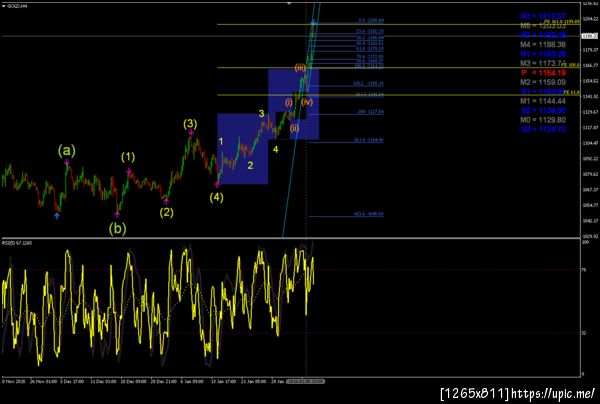Select the red P = 1164.19 pivot label
Viewport: 600px width, 404px height.
pyautogui.click(x=543, y=73)
